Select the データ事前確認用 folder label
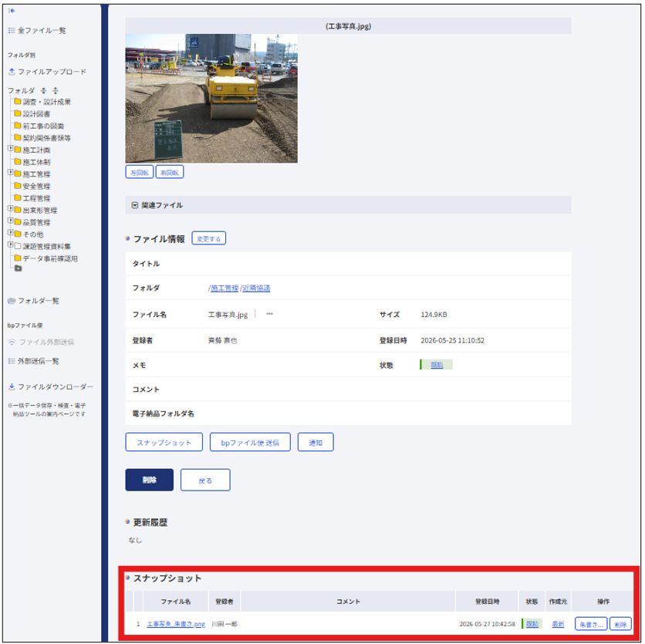 click(50, 258)
